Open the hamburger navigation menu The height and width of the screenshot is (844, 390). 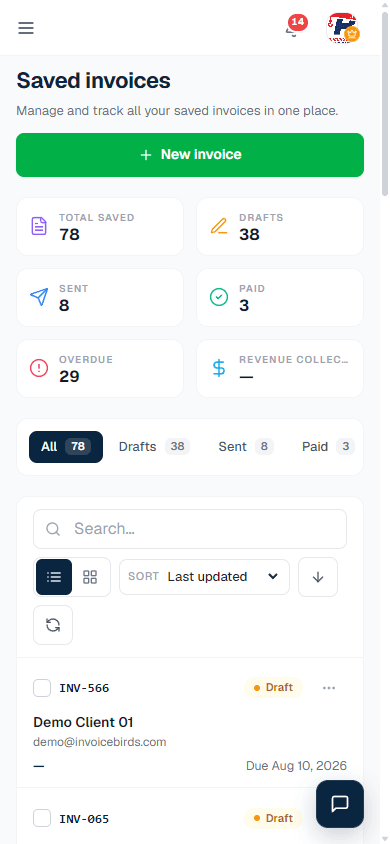coord(26,28)
